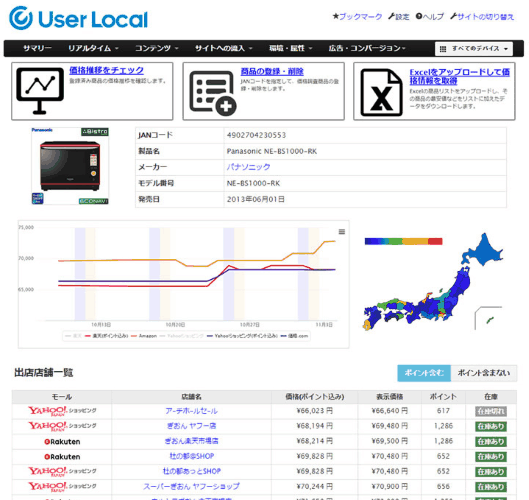Click the site switch wrench icon

pyautogui.click(x=453, y=16)
